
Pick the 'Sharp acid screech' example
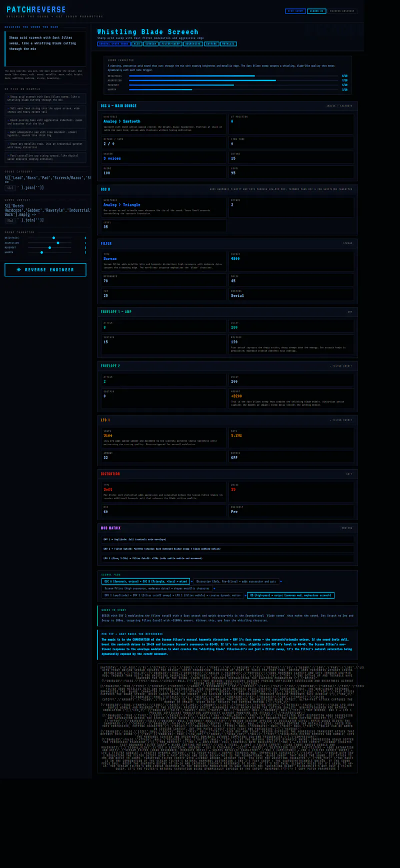point(45,98)
